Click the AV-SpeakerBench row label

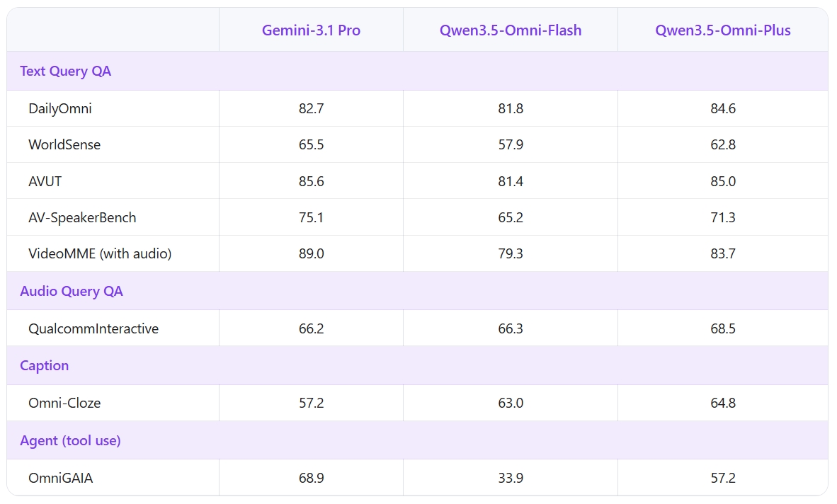82,217
